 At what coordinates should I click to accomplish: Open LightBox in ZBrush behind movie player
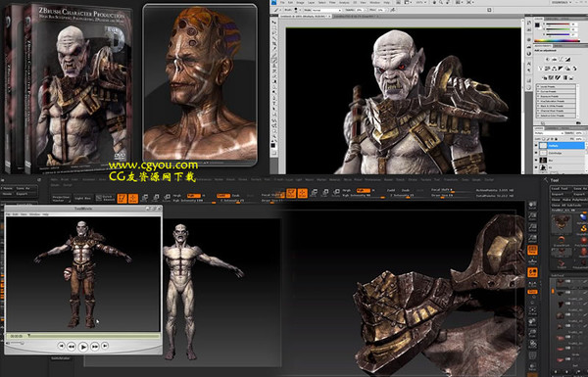click(82, 198)
